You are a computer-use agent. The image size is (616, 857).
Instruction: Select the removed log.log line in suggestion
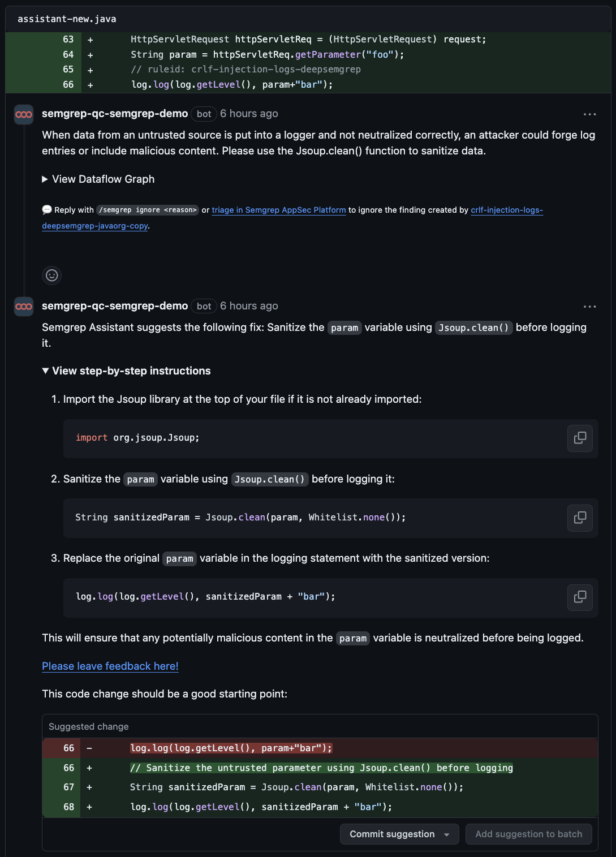coord(231,747)
